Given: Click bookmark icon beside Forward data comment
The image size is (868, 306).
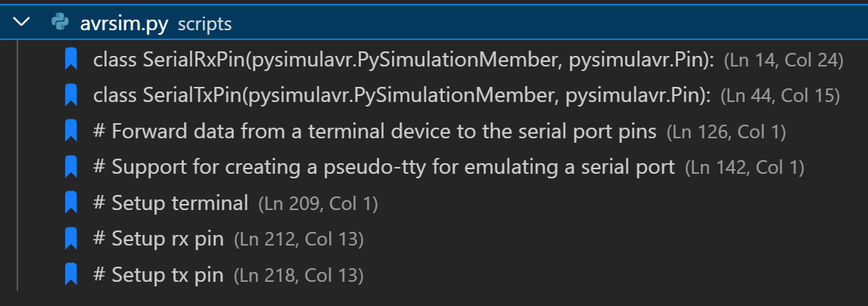Looking at the screenshot, I should pos(70,131).
